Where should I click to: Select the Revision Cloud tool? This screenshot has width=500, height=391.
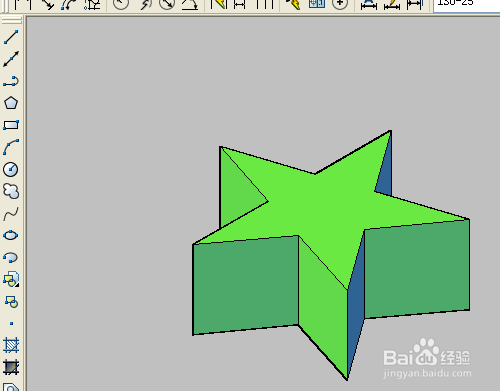pos(11,191)
